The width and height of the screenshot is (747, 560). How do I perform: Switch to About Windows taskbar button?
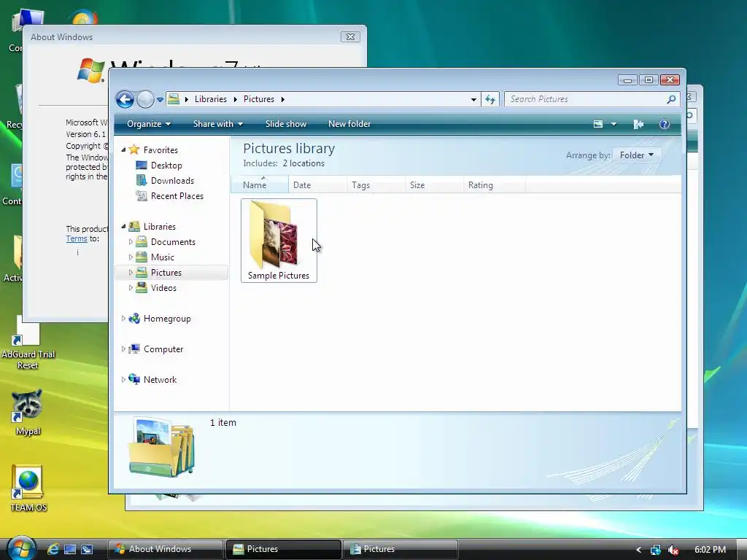[x=165, y=549]
